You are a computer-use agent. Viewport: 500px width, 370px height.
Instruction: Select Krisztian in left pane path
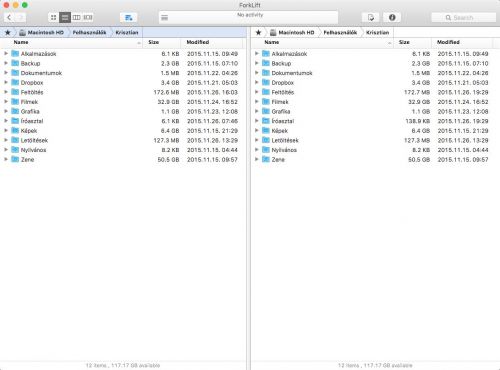pyautogui.click(x=127, y=32)
